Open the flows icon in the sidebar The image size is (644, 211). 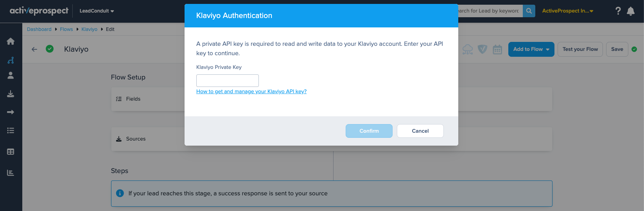11,60
